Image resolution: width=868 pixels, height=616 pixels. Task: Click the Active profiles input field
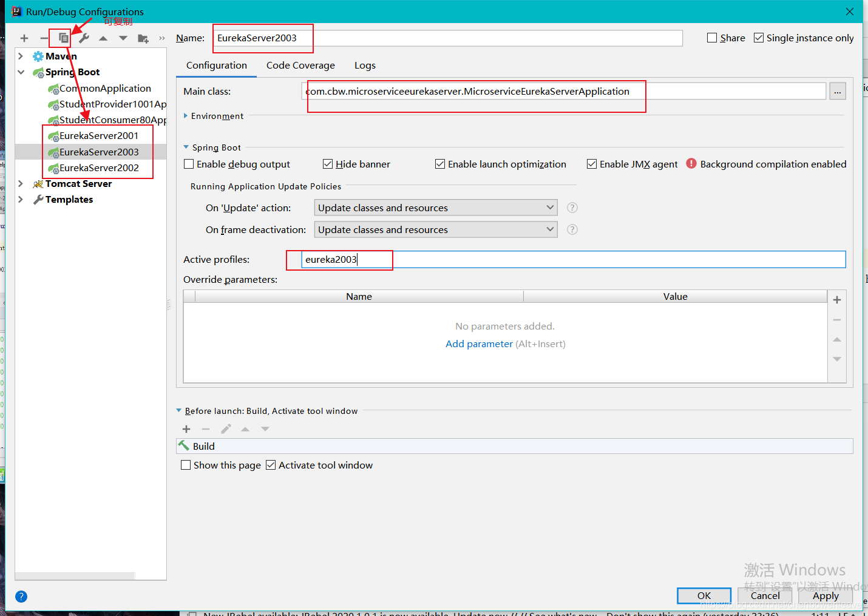coord(574,260)
